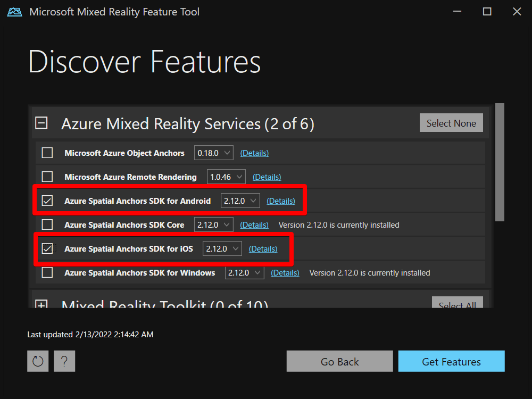Open Details link for Azure Remote Rendering
This screenshot has width=532, height=399.
[267, 177]
